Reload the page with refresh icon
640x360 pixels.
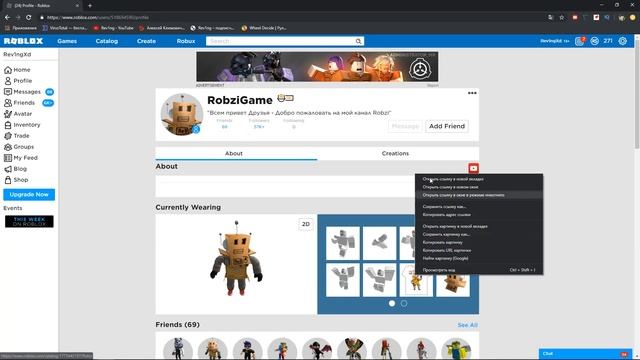click(x=29, y=17)
